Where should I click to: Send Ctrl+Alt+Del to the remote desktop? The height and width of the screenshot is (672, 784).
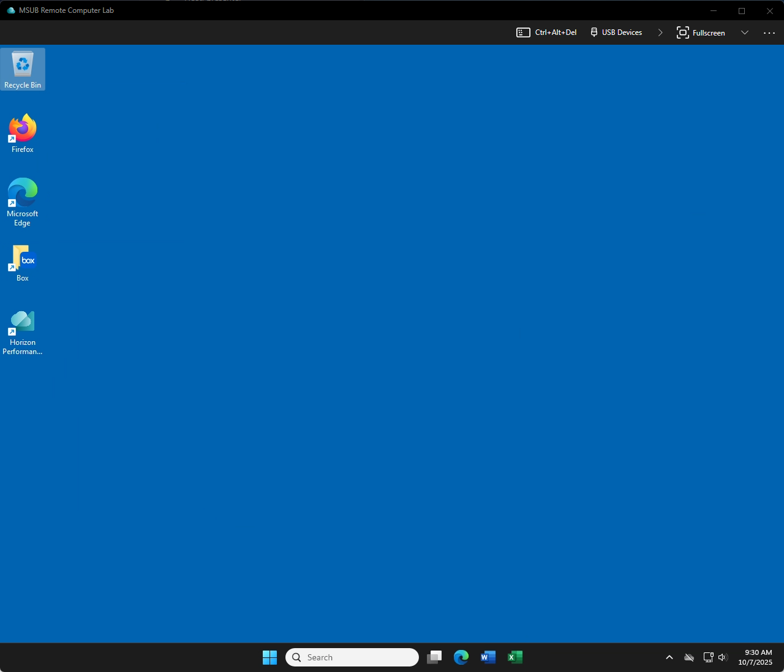(546, 32)
